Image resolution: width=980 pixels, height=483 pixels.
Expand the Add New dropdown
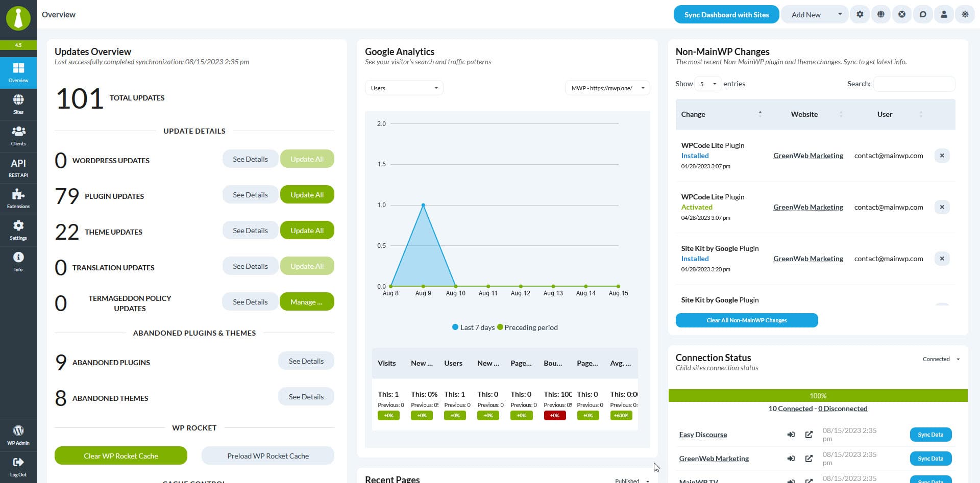tap(840, 14)
